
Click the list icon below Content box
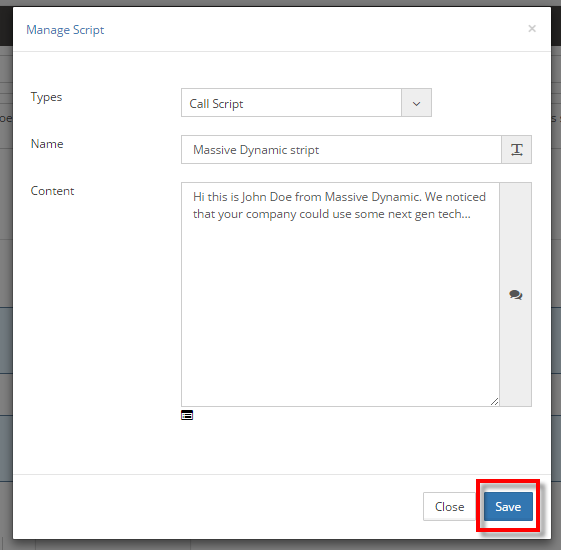(x=187, y=415)
